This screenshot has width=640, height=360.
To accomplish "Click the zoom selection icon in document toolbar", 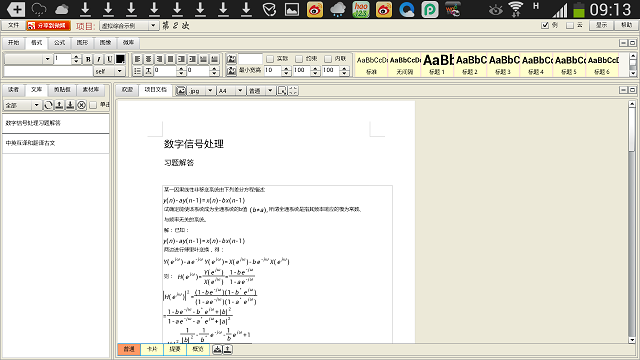I will pyautogui.click(x=282, y=91).
